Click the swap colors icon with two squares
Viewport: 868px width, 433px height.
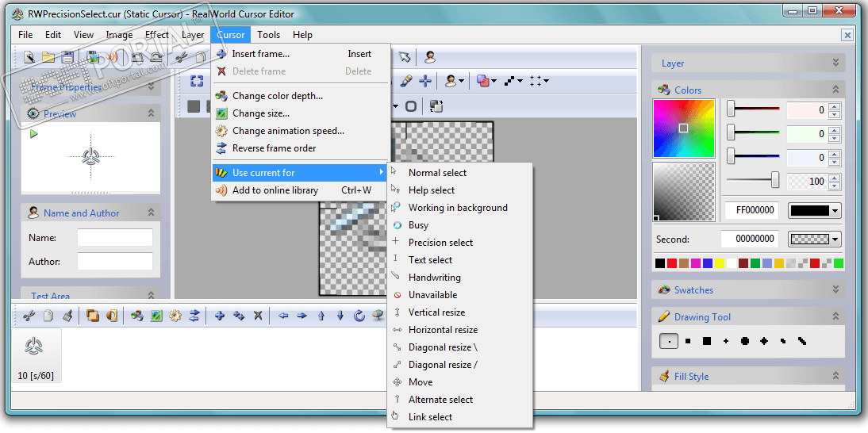tap(436, 106)
